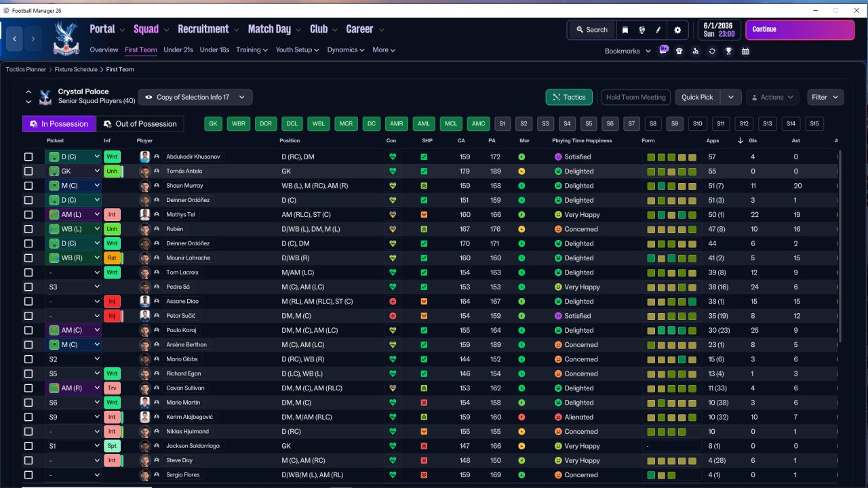
Task: Expand the Quick Pick dropdown arrow
Action: coord(730,97)
